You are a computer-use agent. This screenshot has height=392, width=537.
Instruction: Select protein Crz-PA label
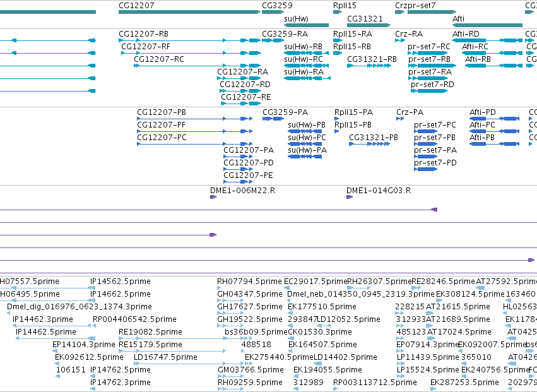point(410,112)
